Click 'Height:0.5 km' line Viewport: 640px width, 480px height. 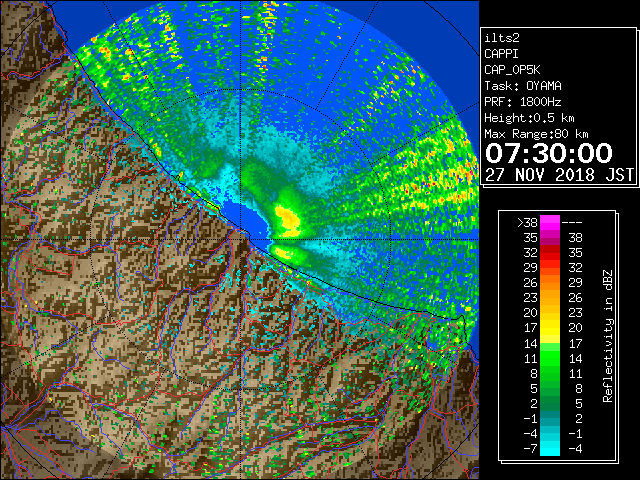[x=529, y=118]
